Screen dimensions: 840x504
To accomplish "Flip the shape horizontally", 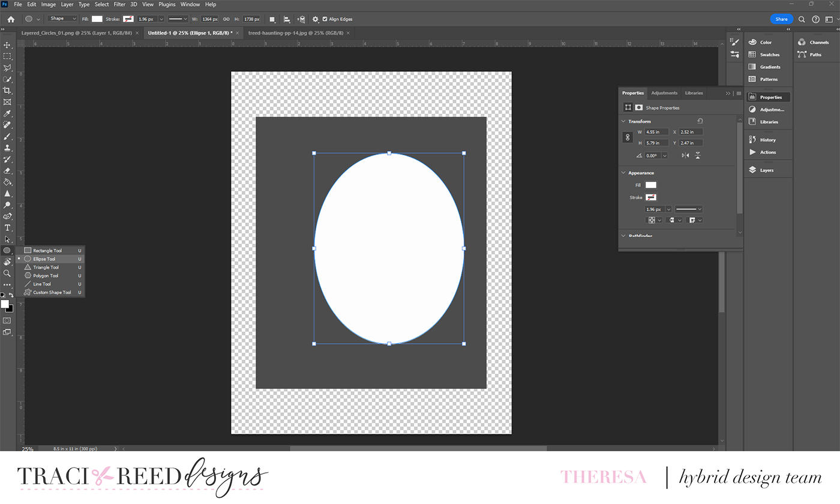I will (x=684, y=155).
